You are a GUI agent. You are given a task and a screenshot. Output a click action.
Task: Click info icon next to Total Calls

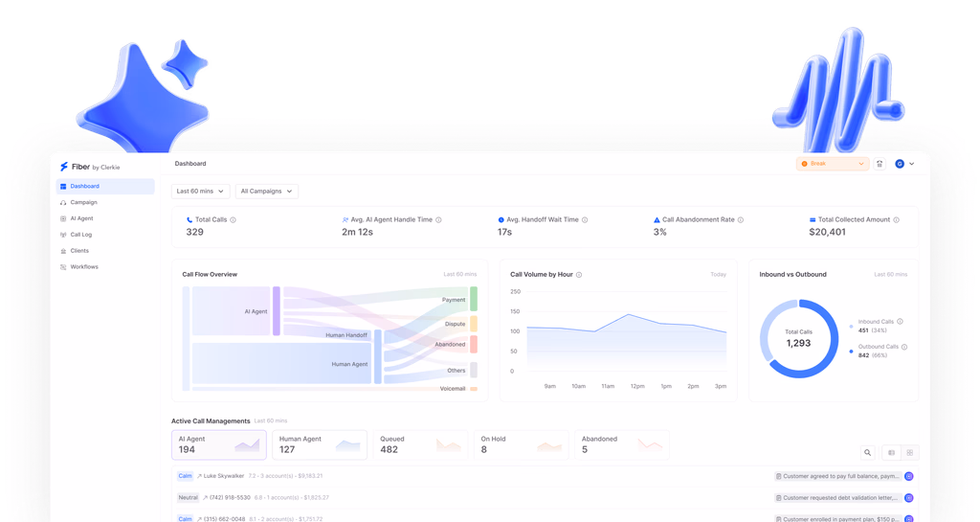[234, 220]
